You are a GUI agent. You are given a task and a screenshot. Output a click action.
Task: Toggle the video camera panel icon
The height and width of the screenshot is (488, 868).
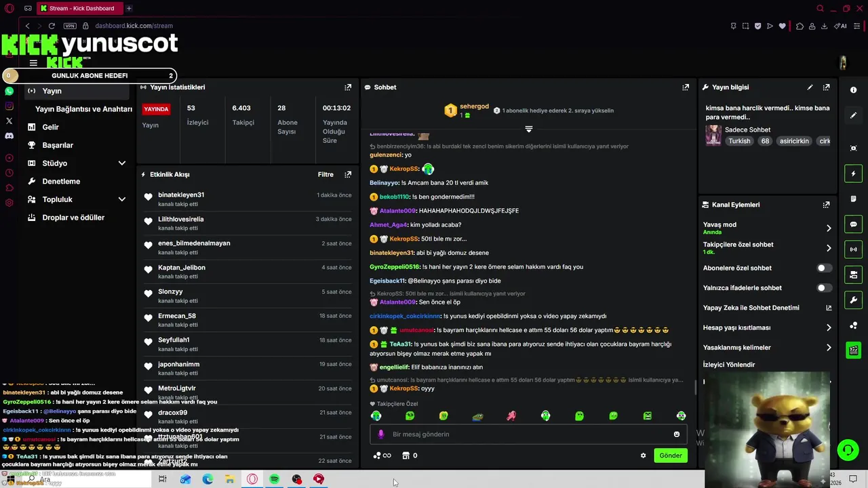pos(853,274)
